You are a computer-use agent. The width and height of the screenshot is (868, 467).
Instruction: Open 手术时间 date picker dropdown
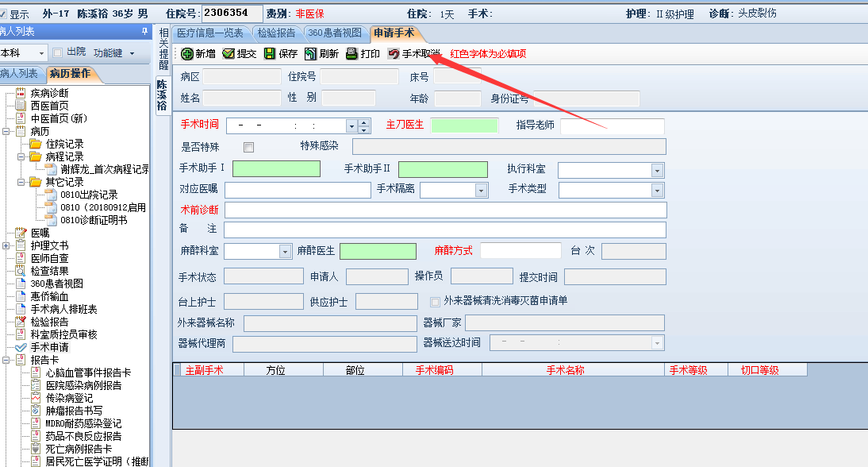(351, 126)
